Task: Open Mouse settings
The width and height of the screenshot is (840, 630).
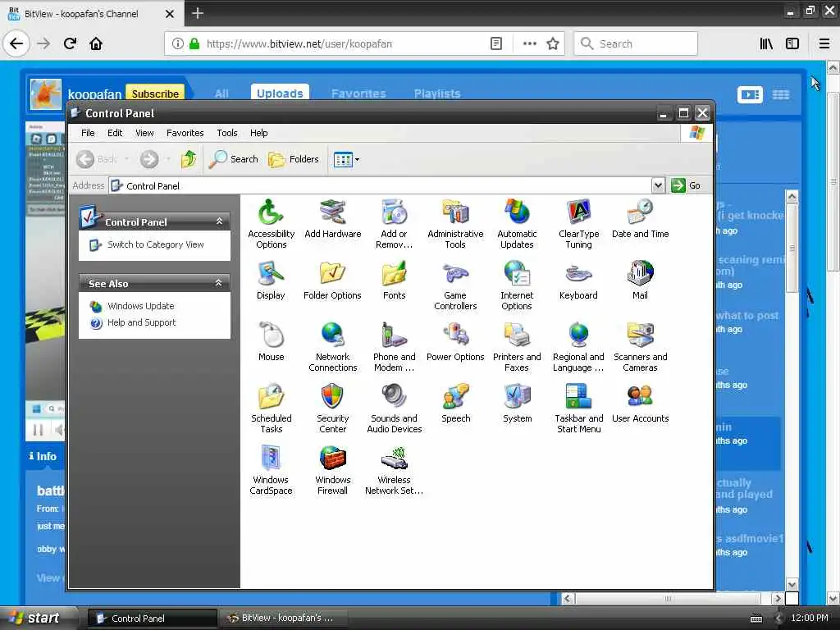Action: [271, 342]
